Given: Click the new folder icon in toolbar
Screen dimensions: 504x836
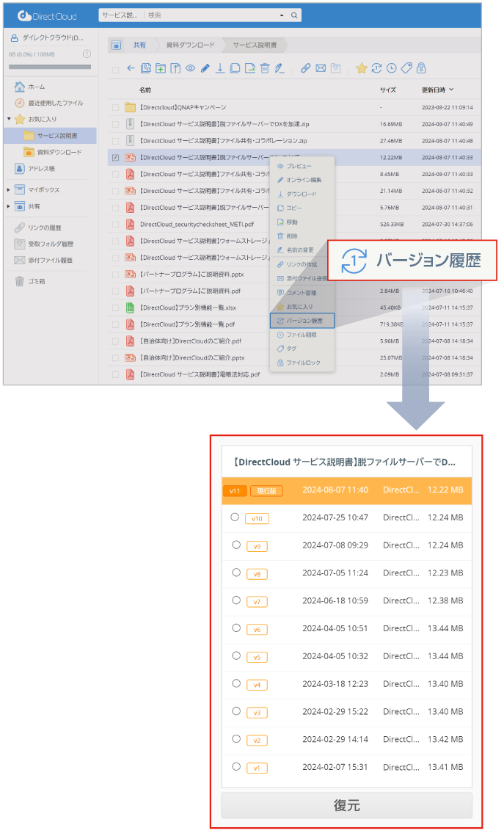Looking at the screenshot, I should [161, 68].
